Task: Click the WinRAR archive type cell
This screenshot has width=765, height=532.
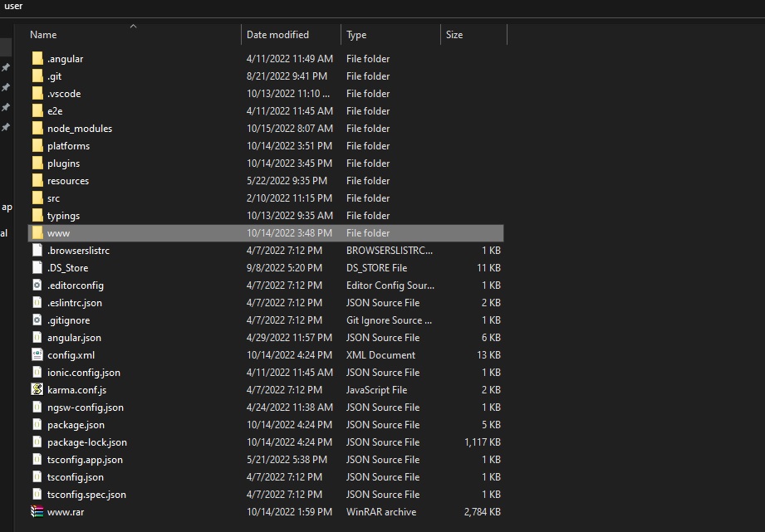Action: [x=381, y=512]
